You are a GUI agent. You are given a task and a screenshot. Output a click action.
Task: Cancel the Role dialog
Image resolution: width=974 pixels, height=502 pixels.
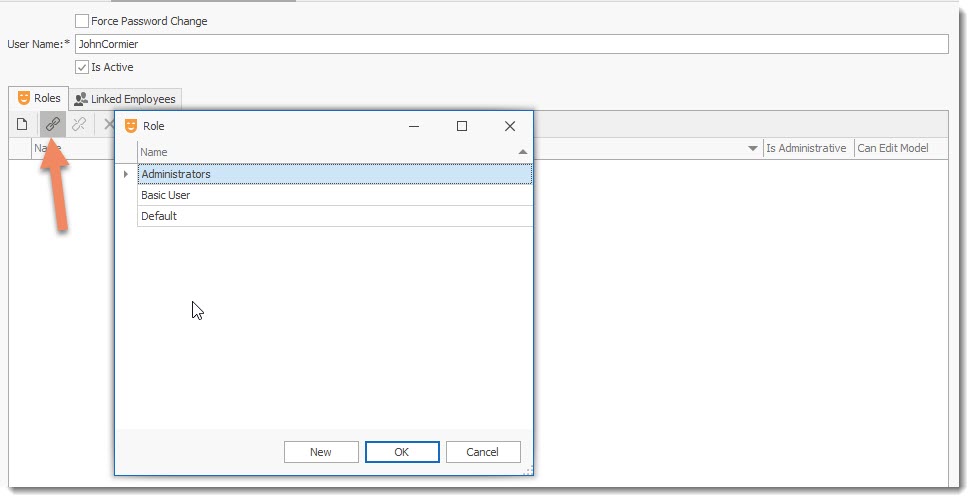tap(483, 452)
